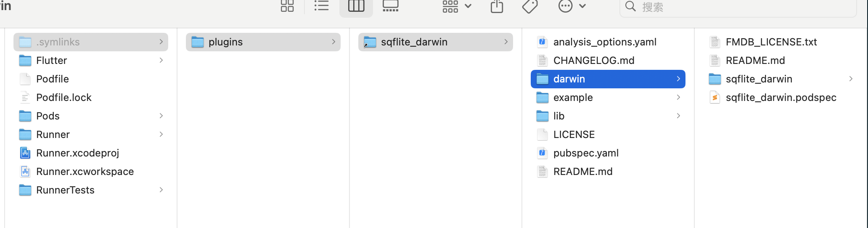Click the plugins row chevron

[x=333, y=42]
